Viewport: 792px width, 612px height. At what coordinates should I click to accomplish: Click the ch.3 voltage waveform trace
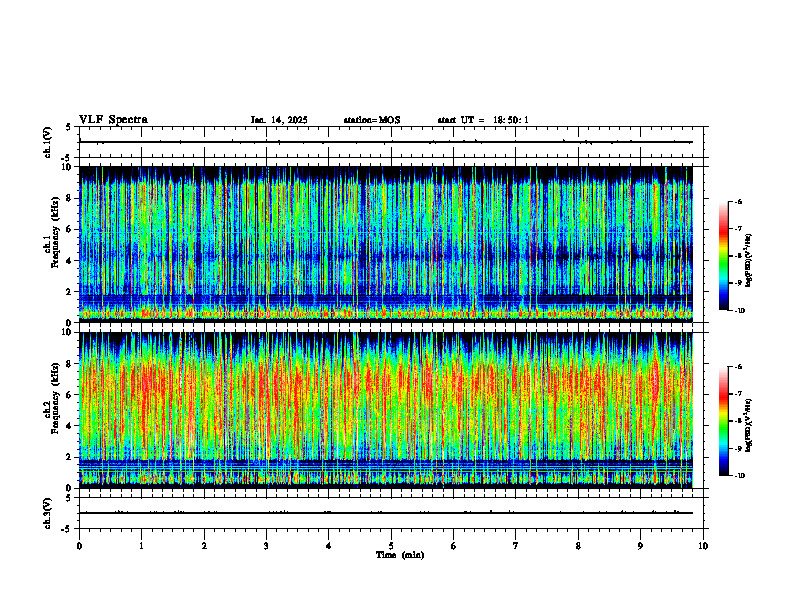coord(386,513)
